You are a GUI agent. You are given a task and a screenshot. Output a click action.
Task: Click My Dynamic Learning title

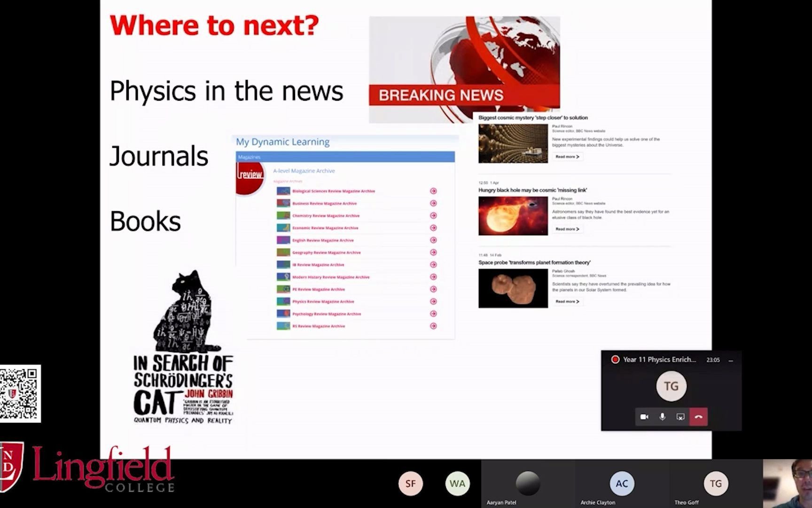[x=282, y=142]
